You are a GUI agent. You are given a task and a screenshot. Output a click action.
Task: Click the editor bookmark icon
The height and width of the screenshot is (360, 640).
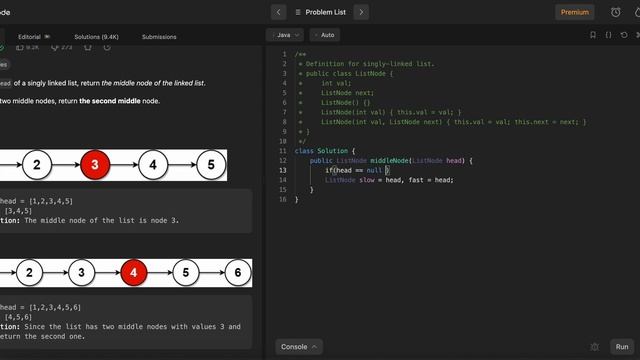593,35
